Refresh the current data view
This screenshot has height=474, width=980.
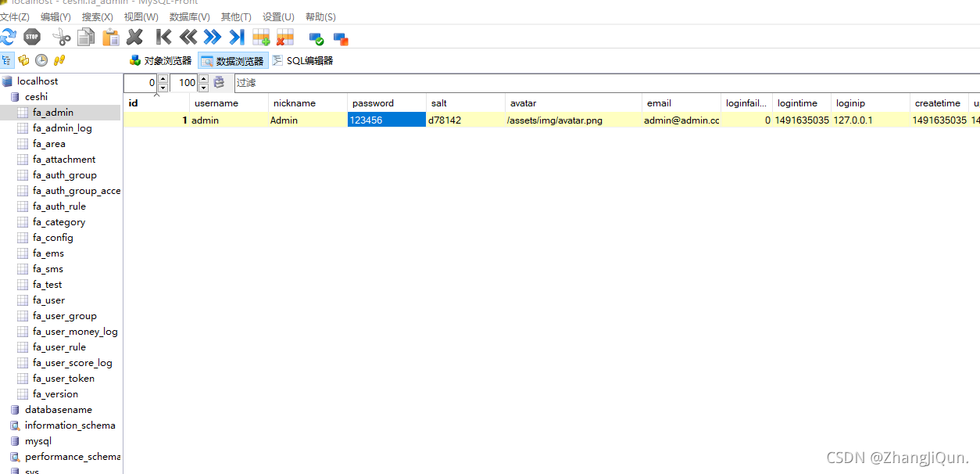[9, 37]
